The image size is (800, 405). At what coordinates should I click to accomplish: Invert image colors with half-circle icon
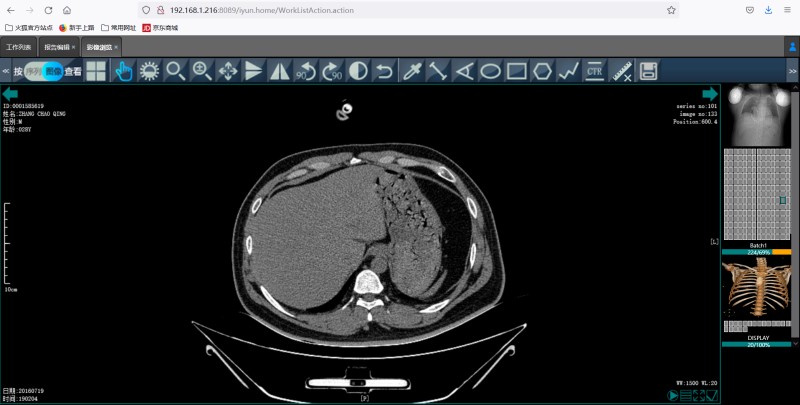point(357,71)
